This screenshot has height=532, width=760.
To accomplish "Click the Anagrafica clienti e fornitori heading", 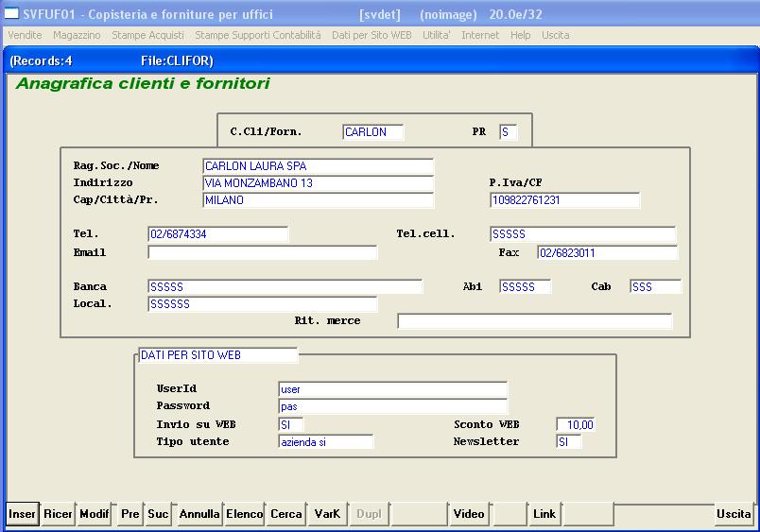I will click(x=143, y=84).
